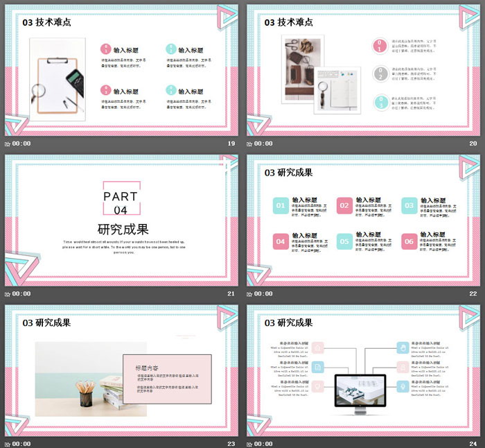Select slide 22 thumbnail with six numbered boxes
The image size is (485, 448).
[364, 220]
